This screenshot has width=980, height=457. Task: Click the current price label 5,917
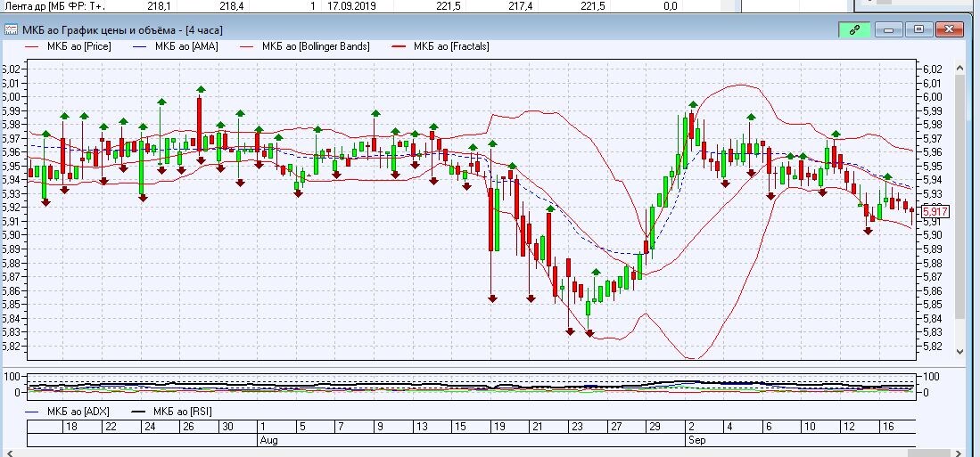(x=935, y=212)
